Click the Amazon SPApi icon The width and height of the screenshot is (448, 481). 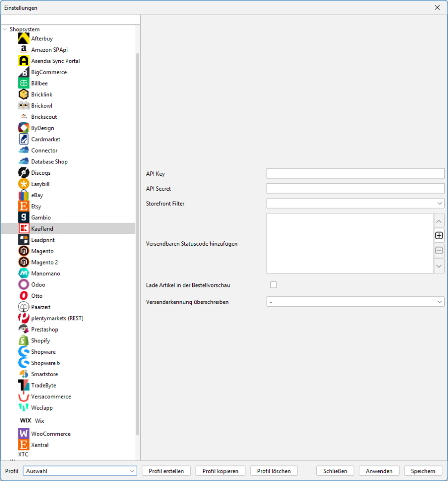point(24,49)
